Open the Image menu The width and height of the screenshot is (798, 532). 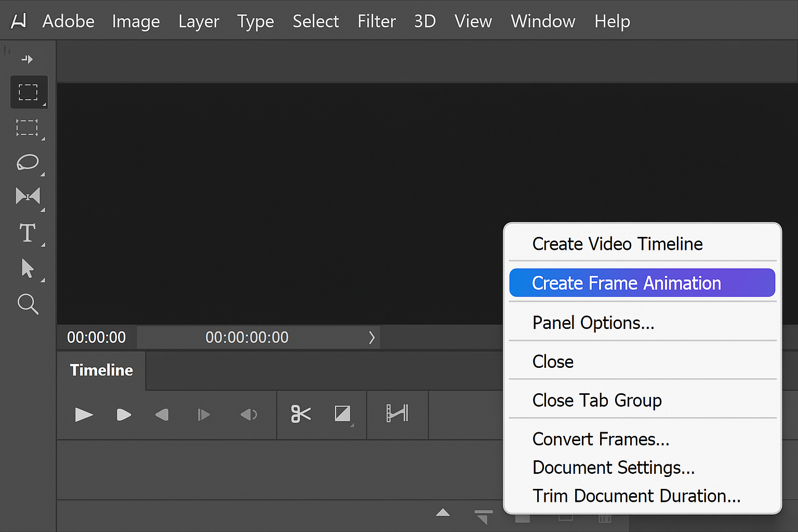(x=136, y=21)
